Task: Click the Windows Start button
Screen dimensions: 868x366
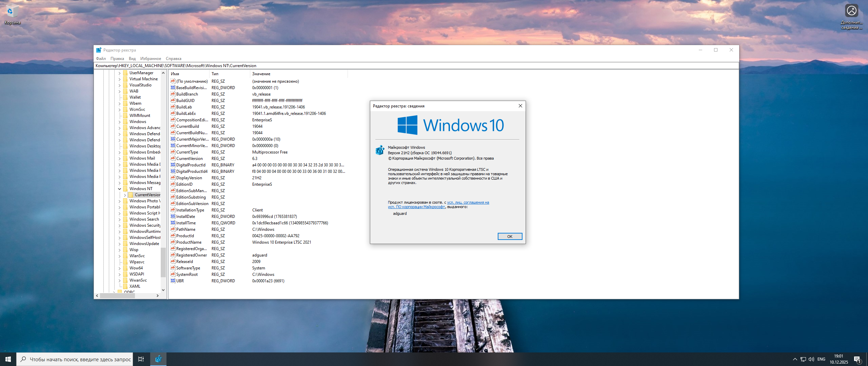Action: [x=8, y=359]
